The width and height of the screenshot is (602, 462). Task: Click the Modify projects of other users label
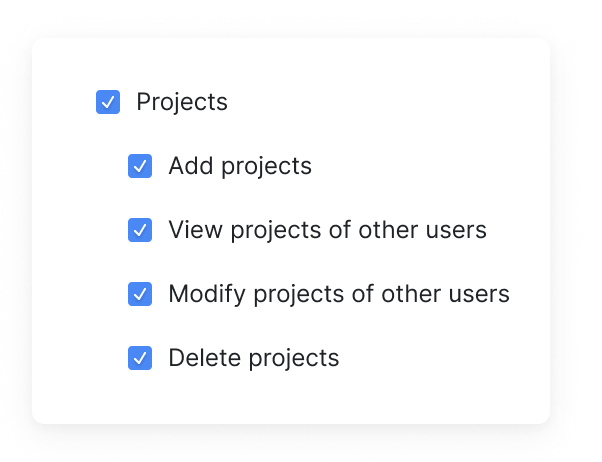click(x=339, y=295)
